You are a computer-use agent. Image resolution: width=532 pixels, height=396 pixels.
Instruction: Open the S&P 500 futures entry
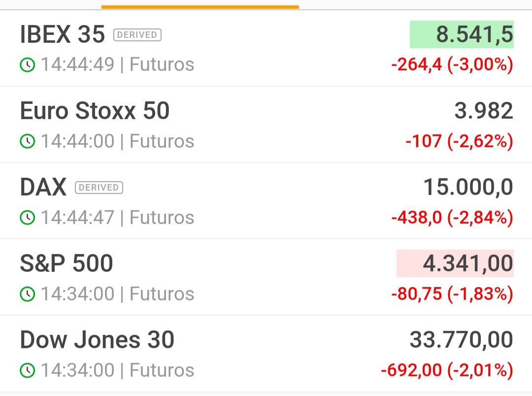[266, 277]
